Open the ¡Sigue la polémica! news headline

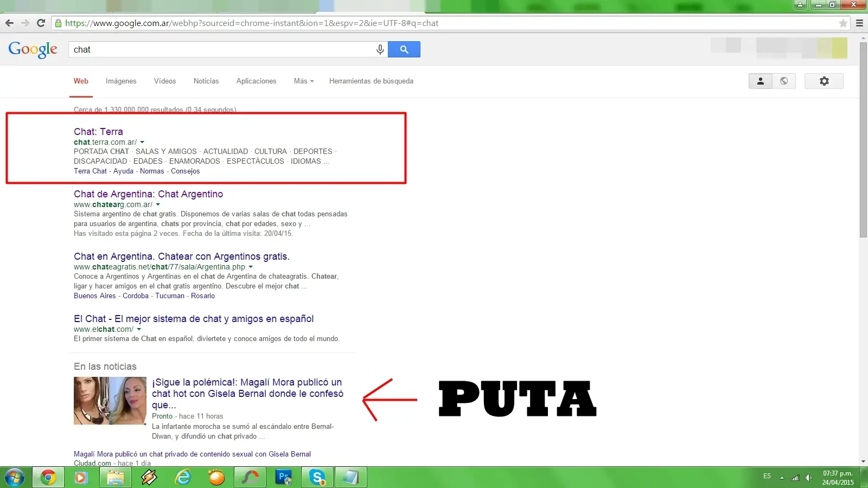coord(247,394)
